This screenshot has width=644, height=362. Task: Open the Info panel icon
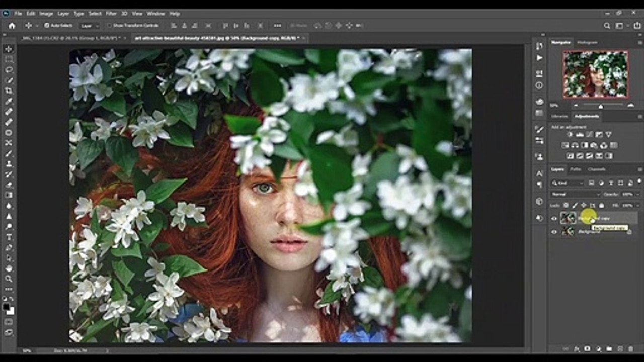pos(539,85)
